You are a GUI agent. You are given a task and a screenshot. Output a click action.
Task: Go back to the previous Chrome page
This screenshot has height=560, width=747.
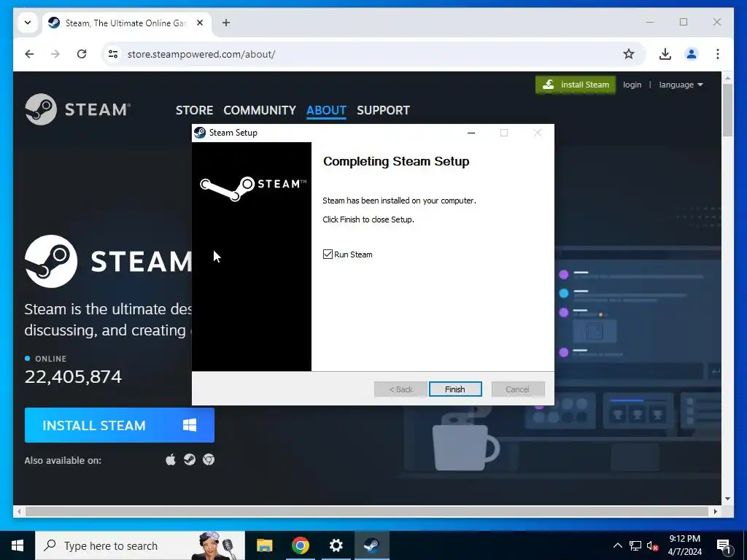point(29,54)
